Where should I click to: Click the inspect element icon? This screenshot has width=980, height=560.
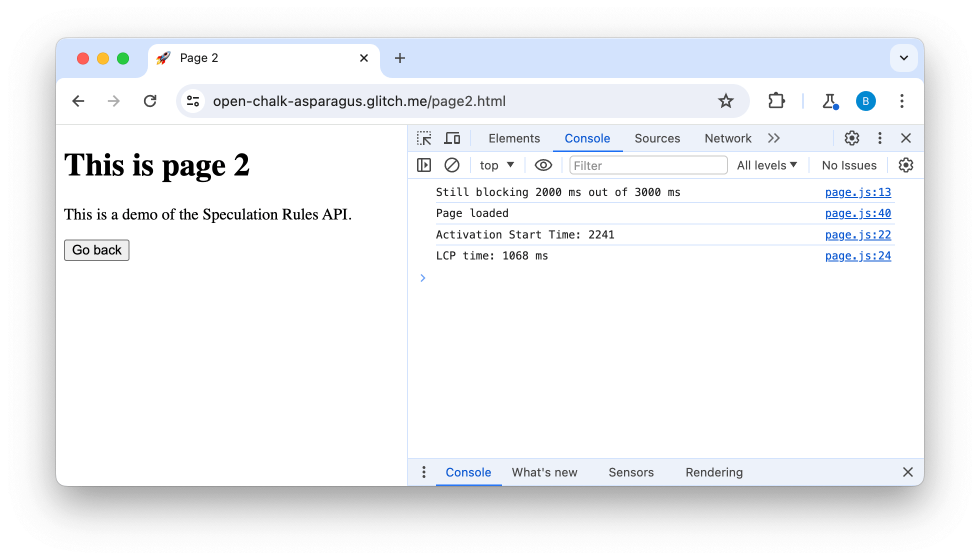click(424, 138)
